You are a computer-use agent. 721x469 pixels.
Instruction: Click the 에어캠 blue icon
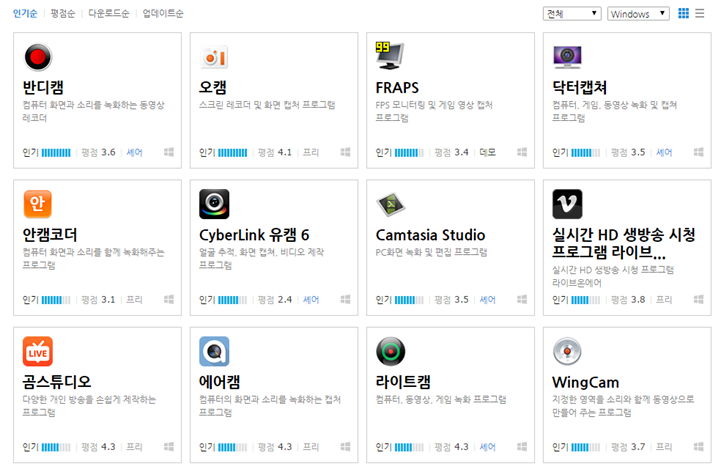pos(214,351)
